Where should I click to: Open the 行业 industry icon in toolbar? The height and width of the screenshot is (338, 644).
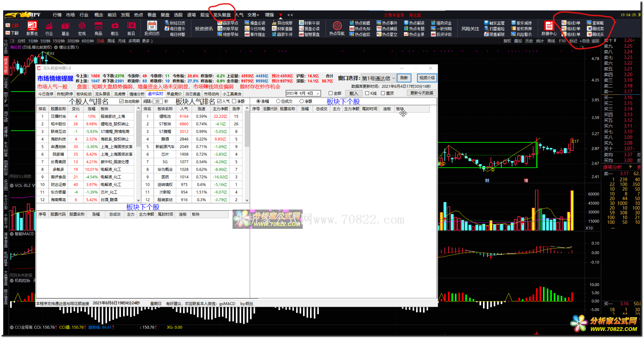click(49, 28)
